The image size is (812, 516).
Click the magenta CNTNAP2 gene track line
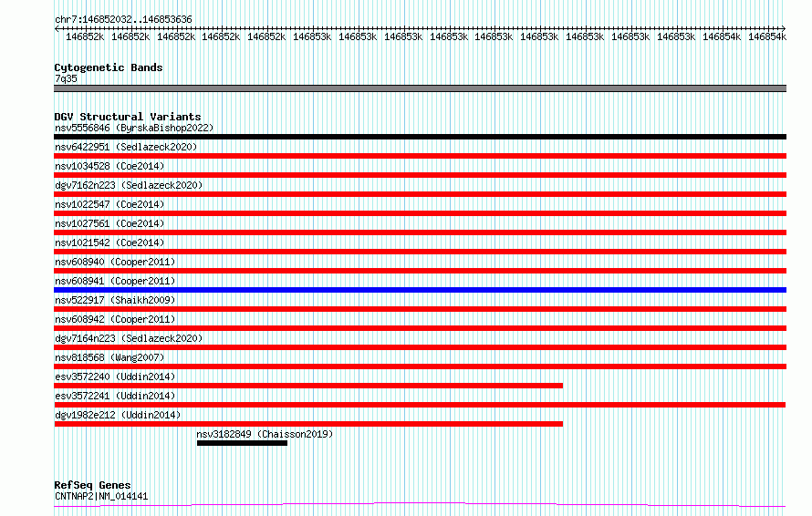coord(420,505)
